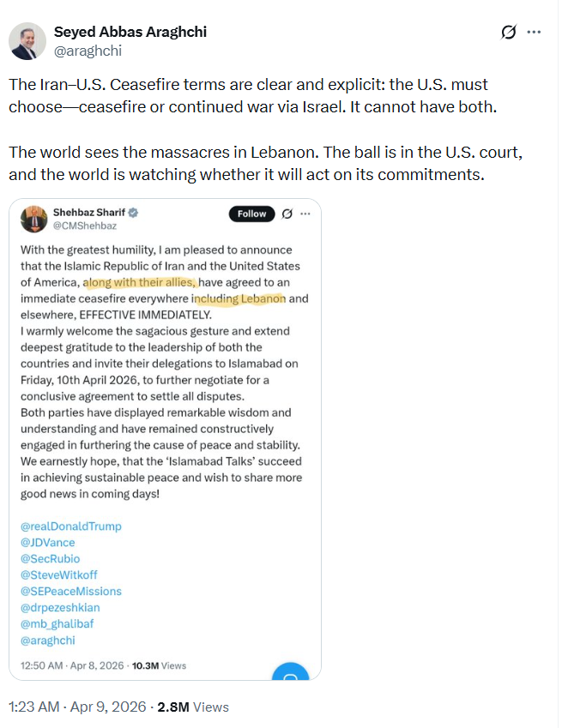Click the @SEPeaceMissions mention
The width and height of the screenshot is (562, 728).
pyautogui.click(x=70, y=591)
